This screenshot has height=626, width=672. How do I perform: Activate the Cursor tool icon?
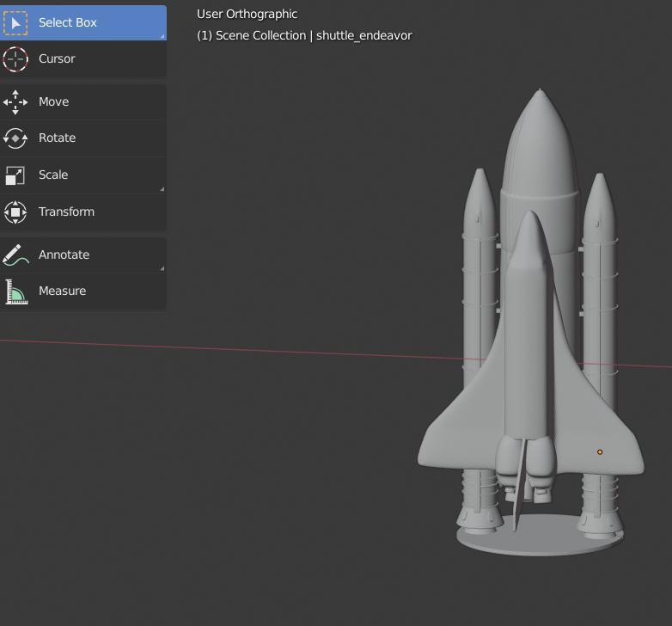pyautogui.click(x=15, y=59)
